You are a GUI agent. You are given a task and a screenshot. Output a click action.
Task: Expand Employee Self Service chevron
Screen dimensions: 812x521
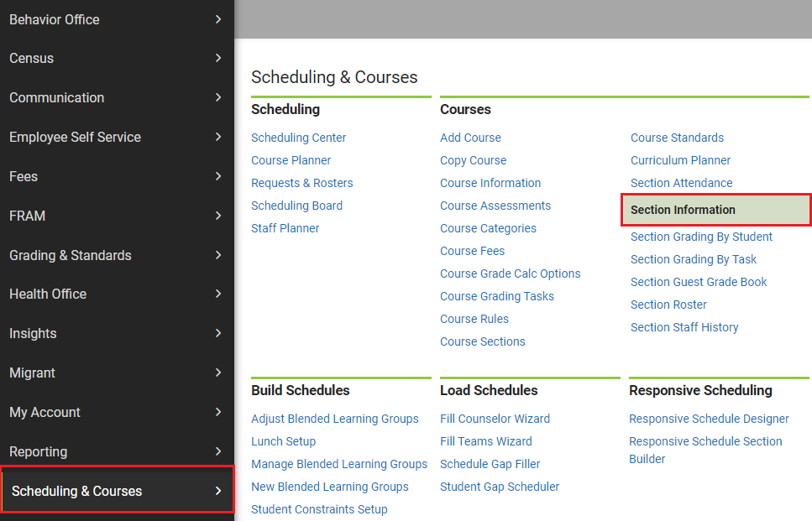(218, 137)
